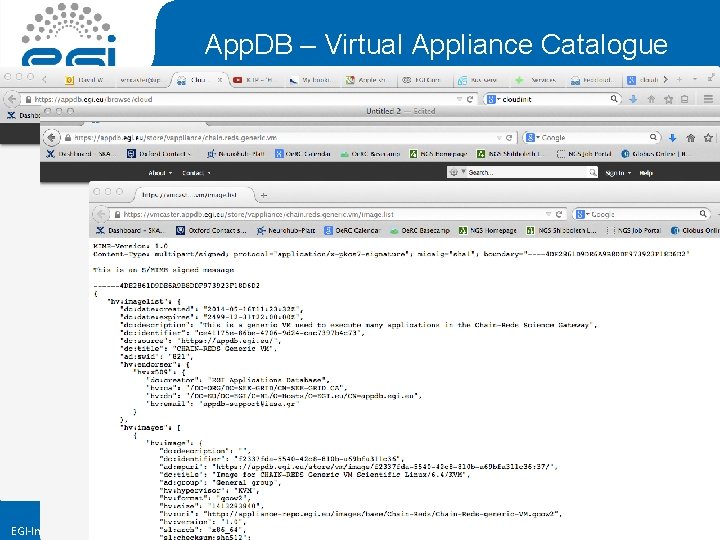Click the magnifier in the cloudinit search box
This screenshot has width=720, height=540.
(614, 99)
